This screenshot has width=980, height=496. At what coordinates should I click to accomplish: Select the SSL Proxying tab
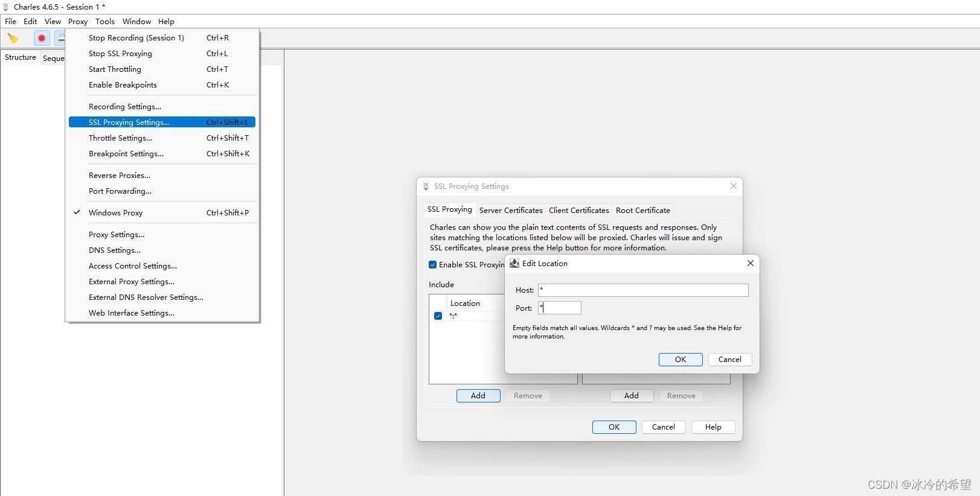(x=449, y=209)
